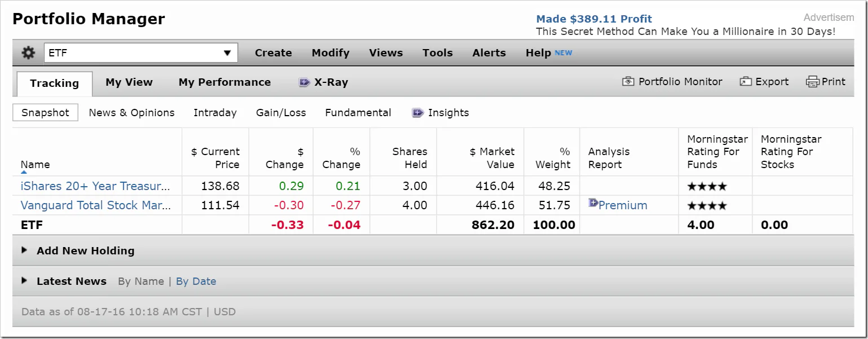
Task: Click the Name sort arrow indicator
Action: [x=24, y=173]
